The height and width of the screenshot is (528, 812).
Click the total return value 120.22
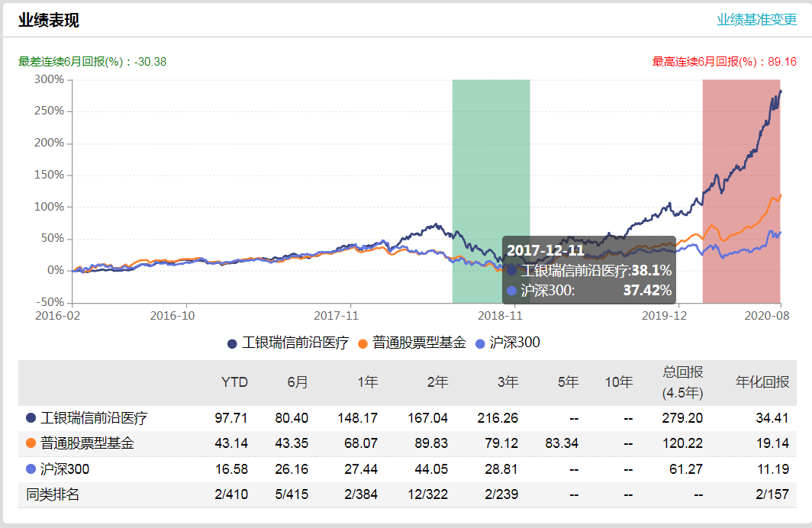point(682,443)
